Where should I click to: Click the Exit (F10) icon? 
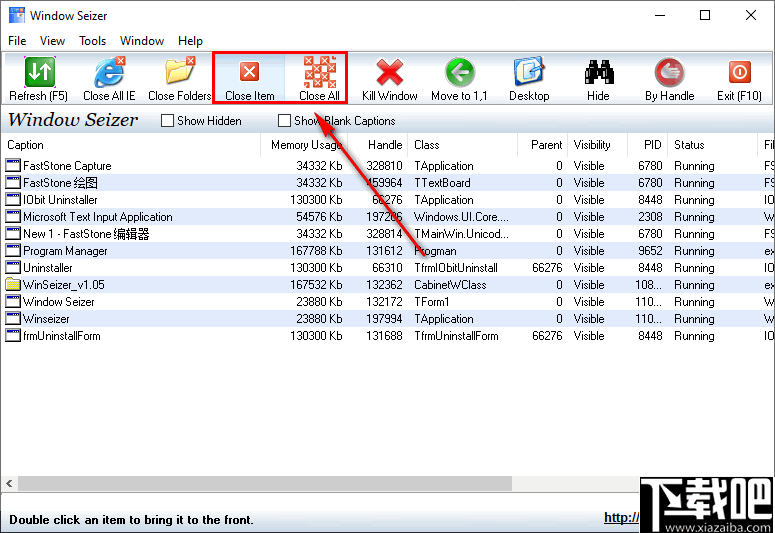(x=739, y=72)
